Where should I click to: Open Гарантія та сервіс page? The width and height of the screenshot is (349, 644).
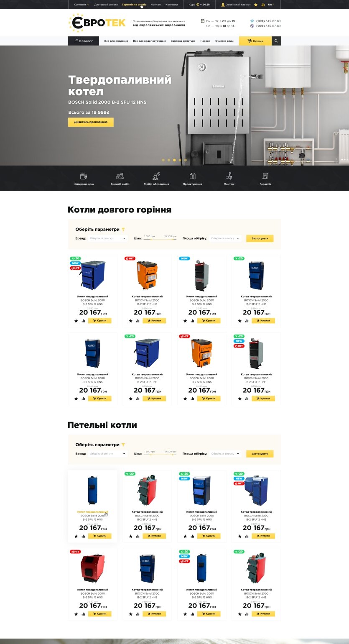point(134,5)
